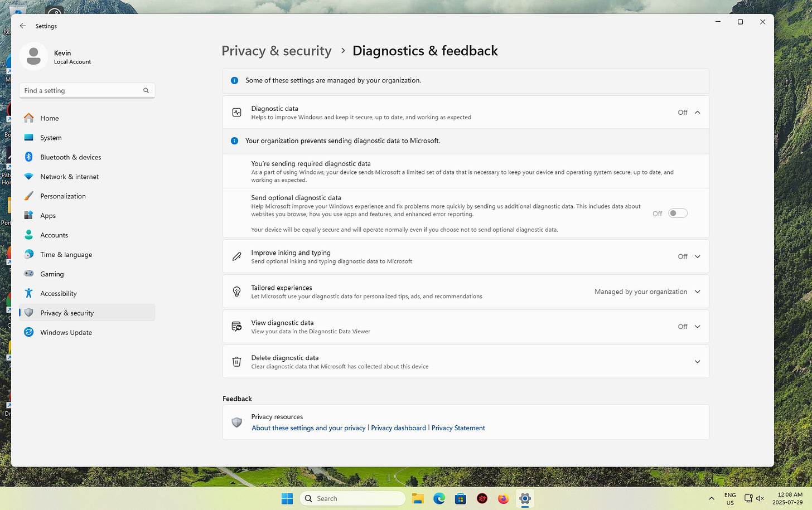Open Home in the sidebar
Viewport: 812px width, 510px height.
tap(87, 118)
